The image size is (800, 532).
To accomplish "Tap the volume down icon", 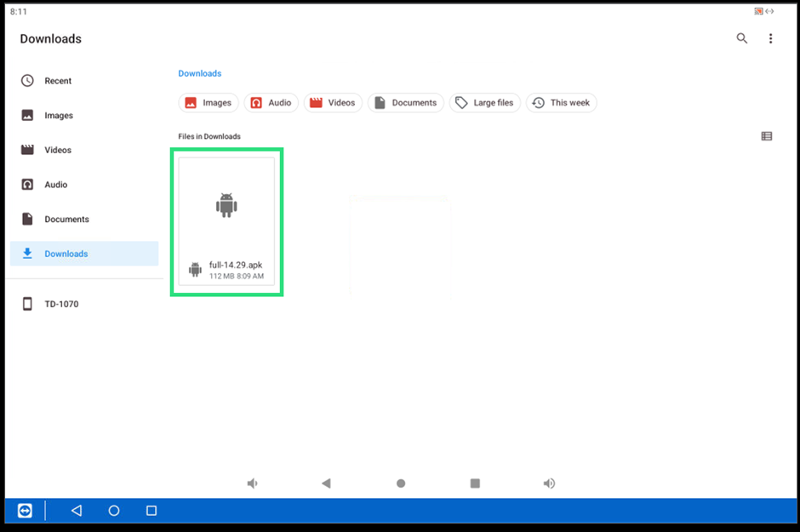I will coord(253,483).
